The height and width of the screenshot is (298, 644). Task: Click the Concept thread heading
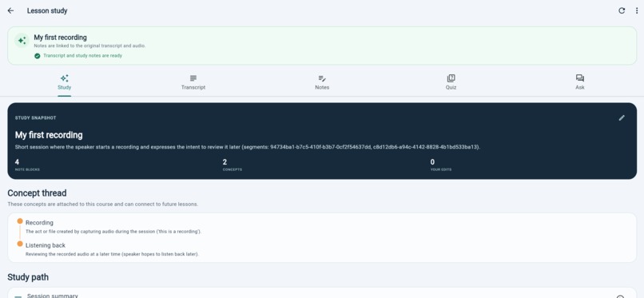pos(37,193)
